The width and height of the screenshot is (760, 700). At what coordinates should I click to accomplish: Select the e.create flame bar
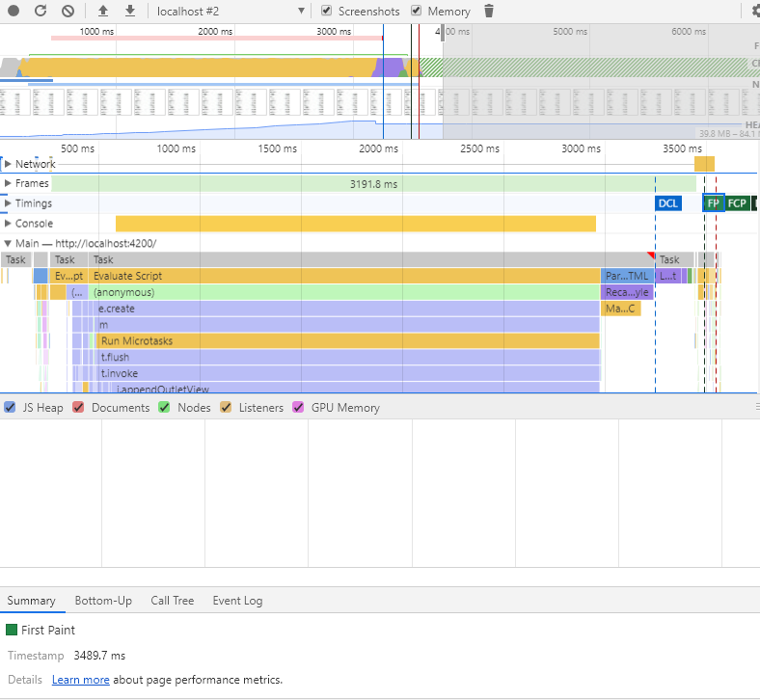347,309
